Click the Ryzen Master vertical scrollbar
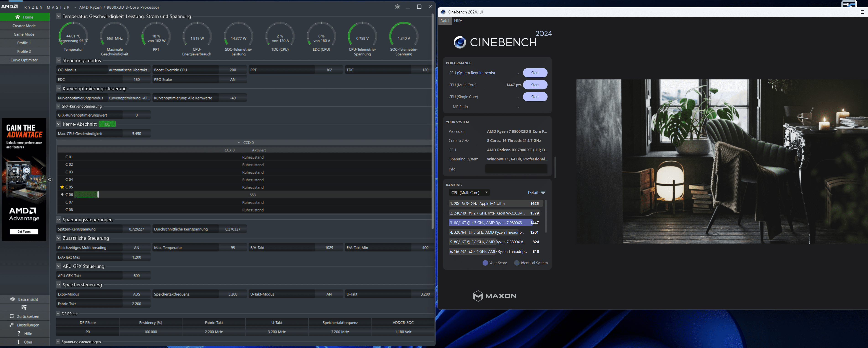 [433, 121]
